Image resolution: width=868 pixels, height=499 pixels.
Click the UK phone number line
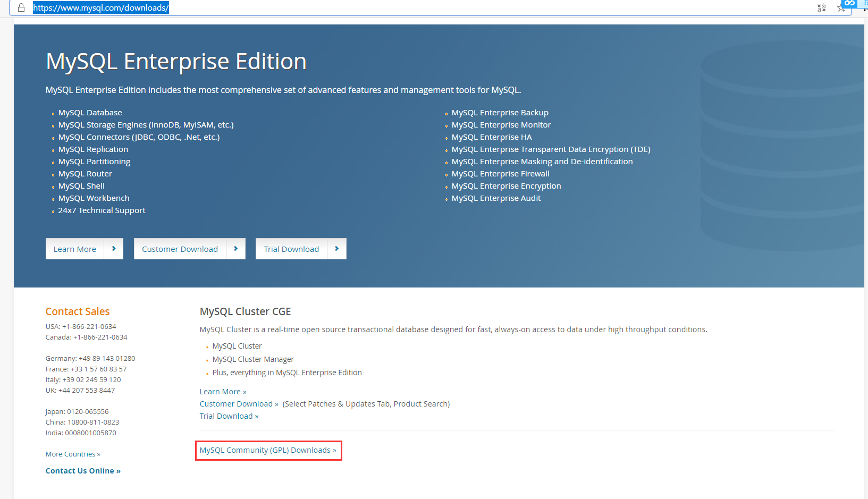[80, 391]
